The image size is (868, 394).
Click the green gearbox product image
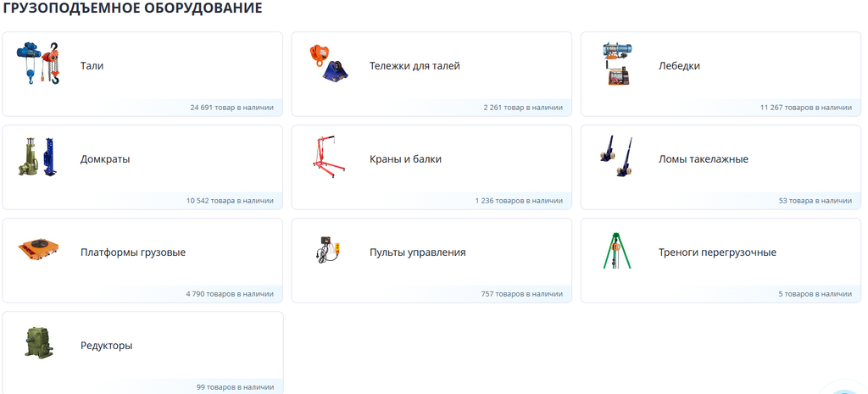coord(39,344)
